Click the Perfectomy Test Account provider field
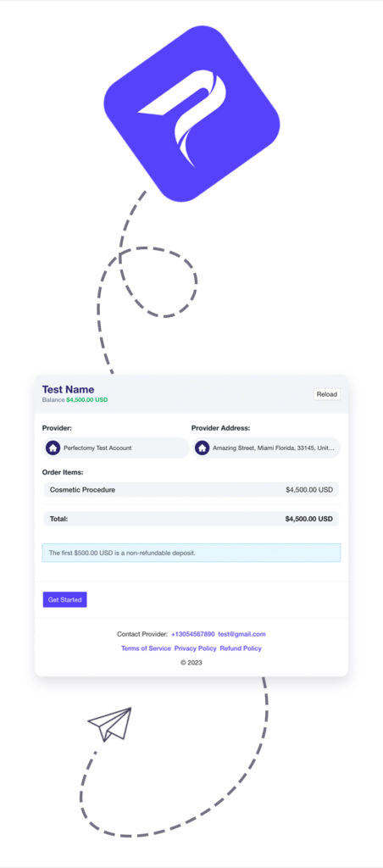The height and width of the screenshot is (868, 383). pyautogui.click(x=116, y=448)
